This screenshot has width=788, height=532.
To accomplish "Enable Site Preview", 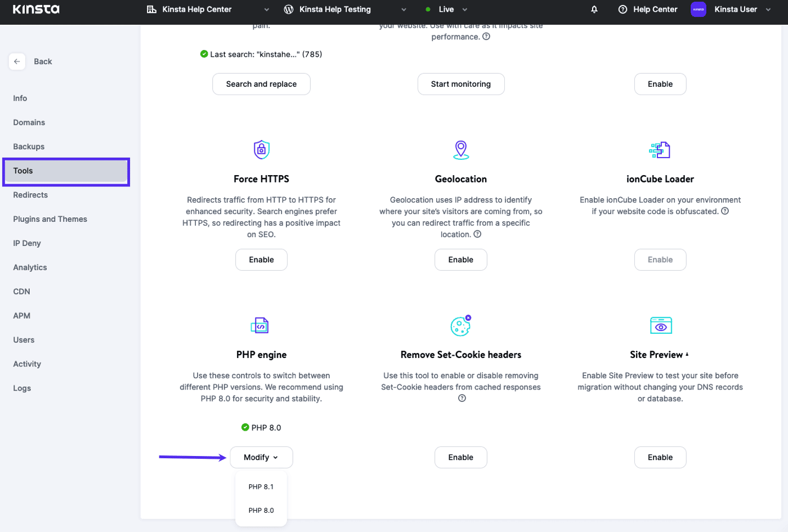I will tap(660, 457).
